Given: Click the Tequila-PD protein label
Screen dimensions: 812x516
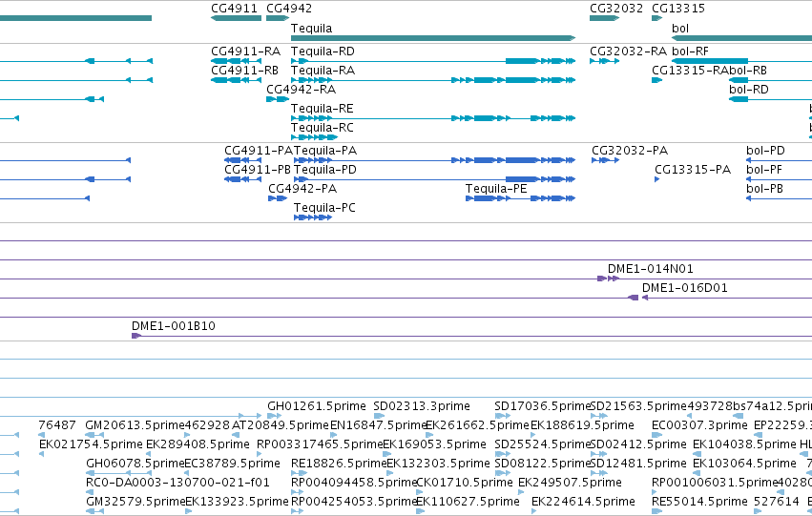Looking at the screenshot, I should tap(324, 170).
